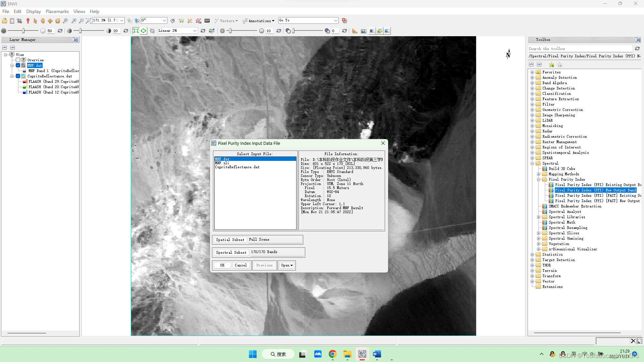Expand the Classification folder in Toolbox
The width and height of the screenshot is (644, 362).
click(x=532, y=94)
